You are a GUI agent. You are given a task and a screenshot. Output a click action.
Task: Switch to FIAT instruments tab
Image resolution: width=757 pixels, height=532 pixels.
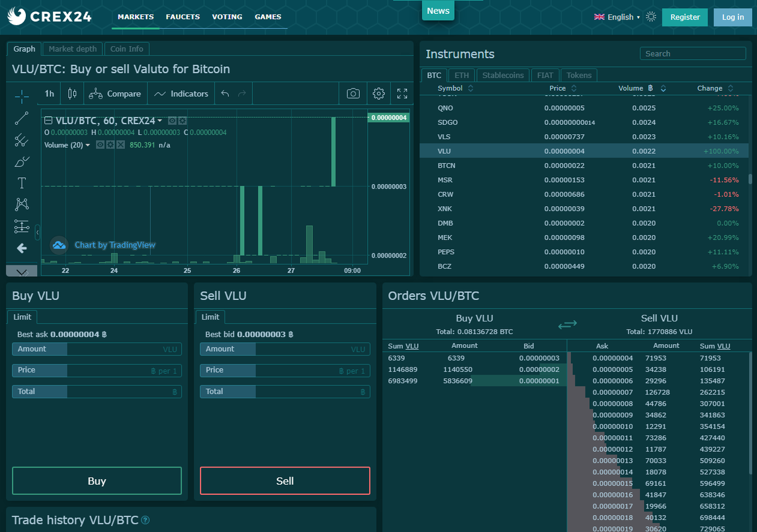tap(545, 75)
